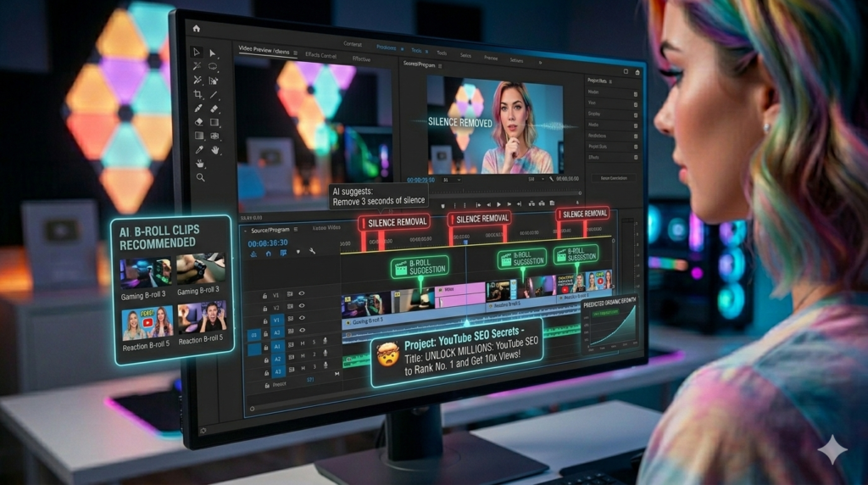Switch to the Video Preview tab
This screenshot has height=485, width=868.
coord(264,50)
